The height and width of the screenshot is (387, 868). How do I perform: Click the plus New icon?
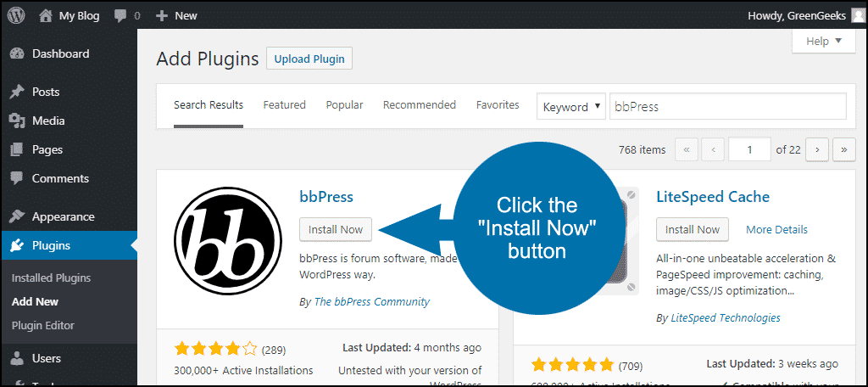[162, 16]
